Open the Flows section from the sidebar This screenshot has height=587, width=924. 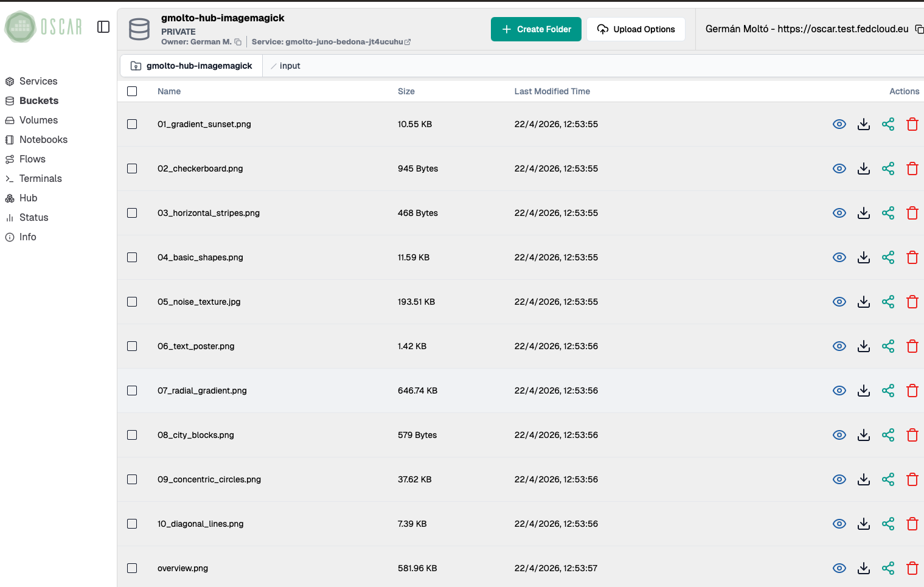33,159
